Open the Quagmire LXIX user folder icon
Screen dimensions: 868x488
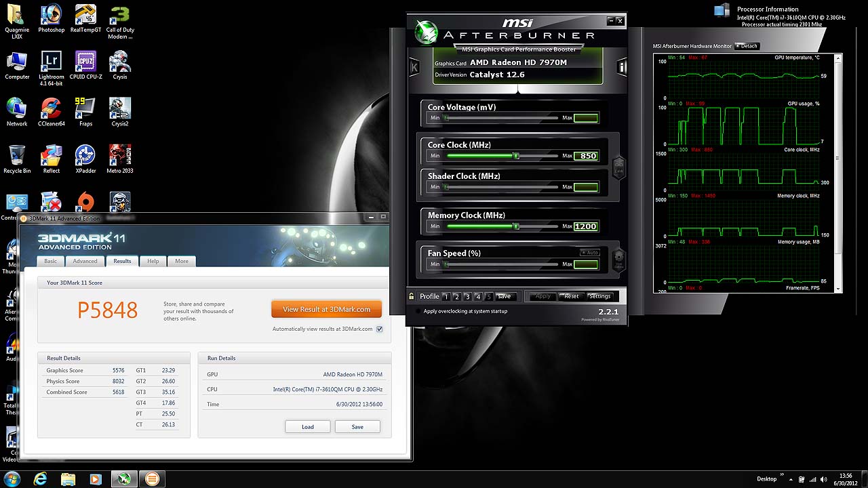coord(17,22)
